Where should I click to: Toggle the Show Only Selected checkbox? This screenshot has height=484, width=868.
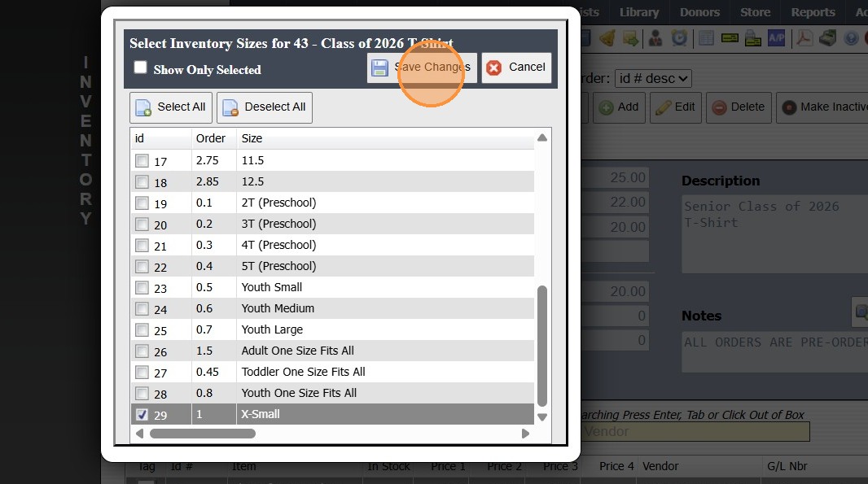[141, 68]
